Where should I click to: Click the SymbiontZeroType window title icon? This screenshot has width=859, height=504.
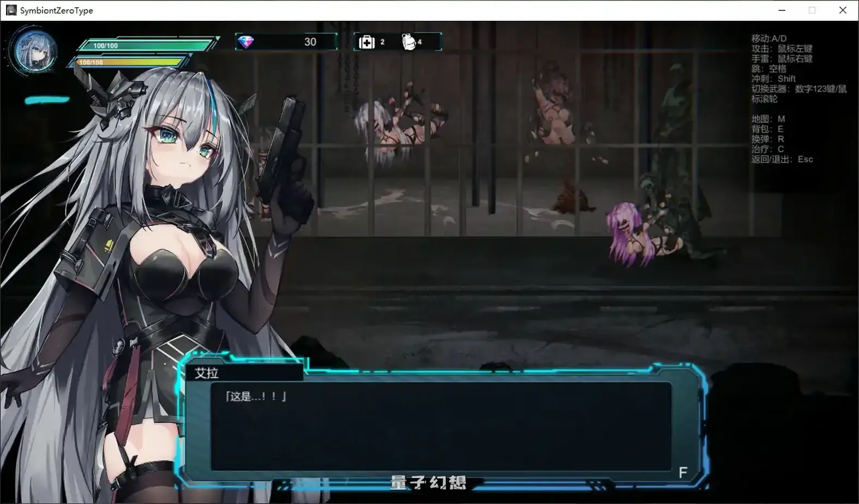(11, 10)
